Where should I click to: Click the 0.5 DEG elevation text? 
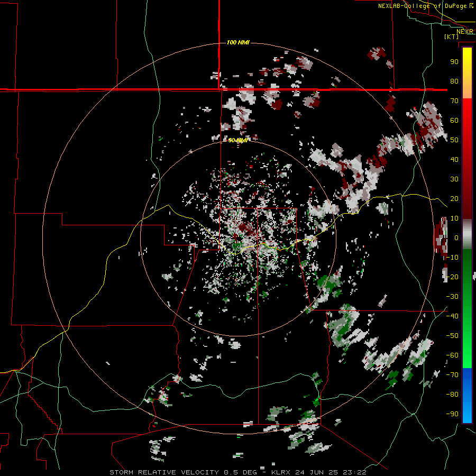(241, 472)
